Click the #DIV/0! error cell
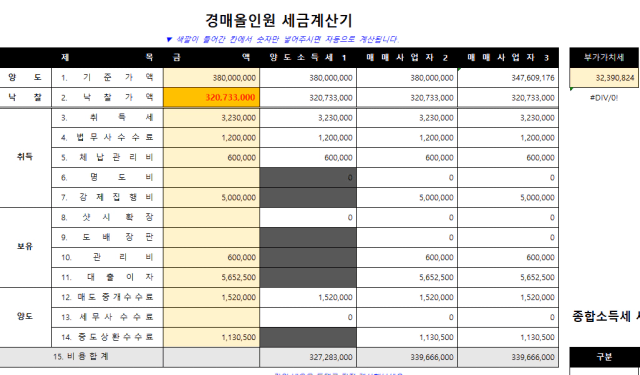Screen dimensions: 640x375 coord(604,98)
